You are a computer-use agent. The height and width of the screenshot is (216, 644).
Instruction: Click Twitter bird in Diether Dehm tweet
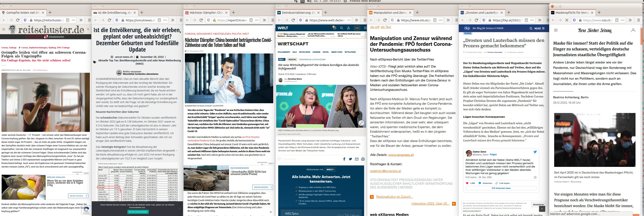coord(535,152)
